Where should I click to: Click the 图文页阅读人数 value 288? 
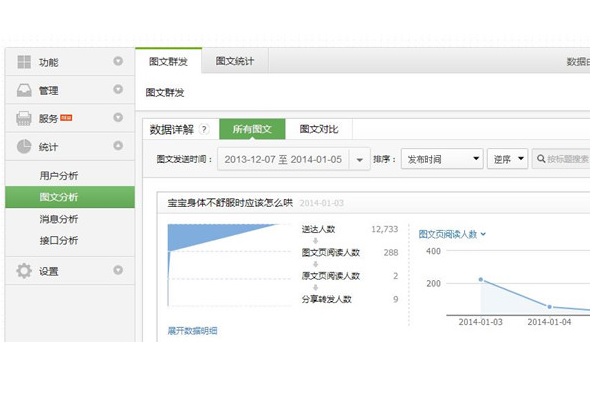[391, 253]
